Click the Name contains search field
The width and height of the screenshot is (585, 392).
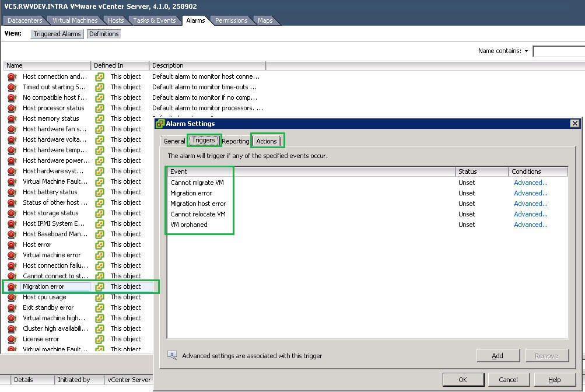(x=558, y=51)
